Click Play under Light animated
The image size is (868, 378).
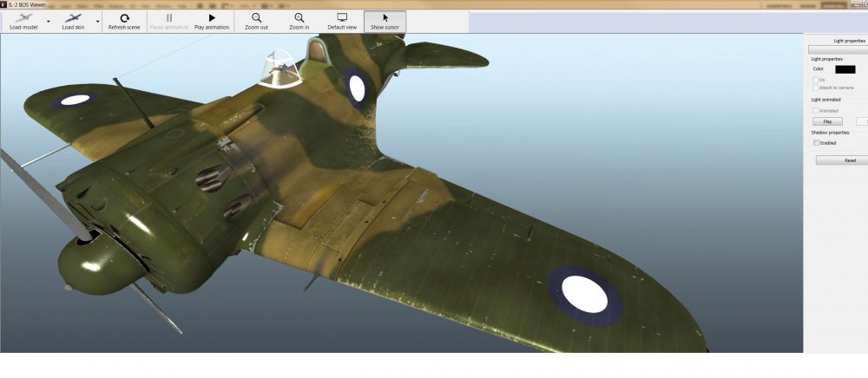826,121
